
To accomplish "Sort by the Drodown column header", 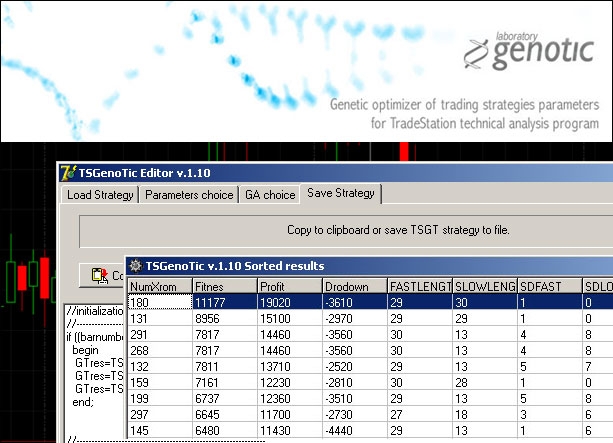I will click(355, 287).
